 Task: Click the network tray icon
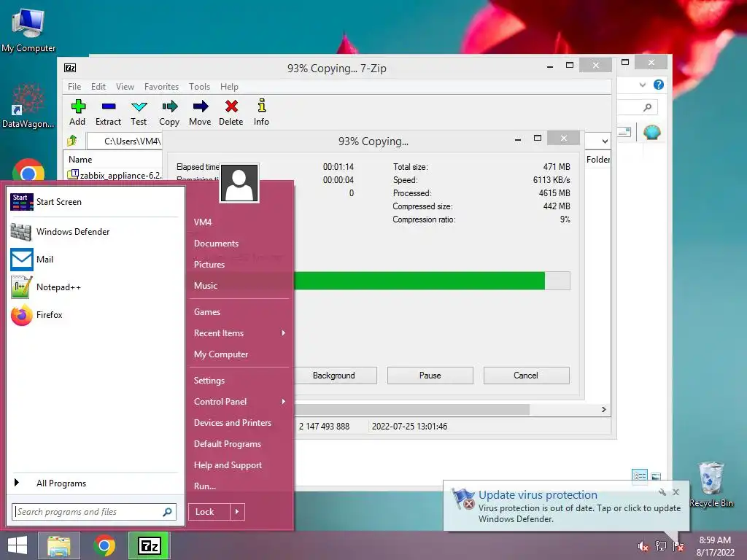pyautogui.click(x=661, y=546)
